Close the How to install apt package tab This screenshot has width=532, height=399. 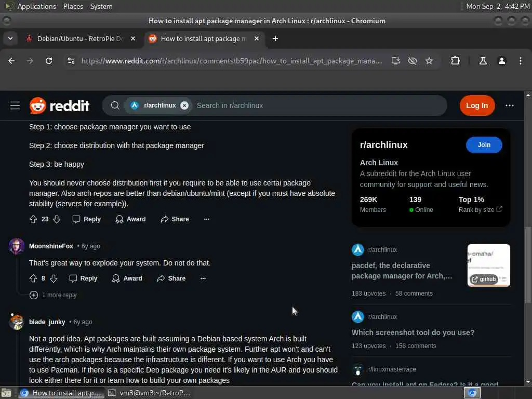point(257,38)
